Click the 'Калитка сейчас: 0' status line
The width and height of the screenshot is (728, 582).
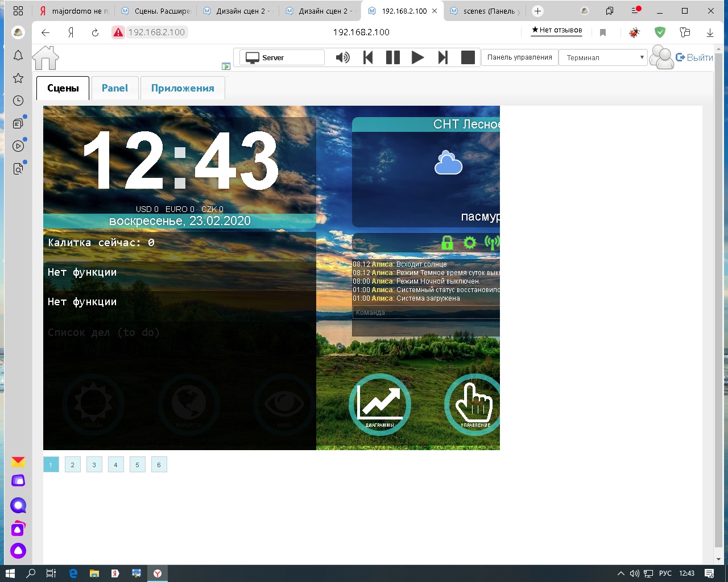click(x=101, y=243)
